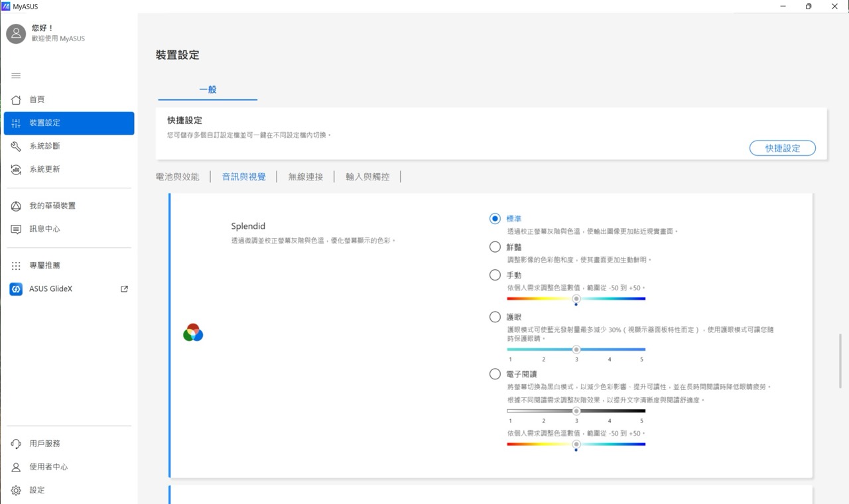
Task: Select the 鮮豔 vivid radio button
Action: (x=495, y=247)
